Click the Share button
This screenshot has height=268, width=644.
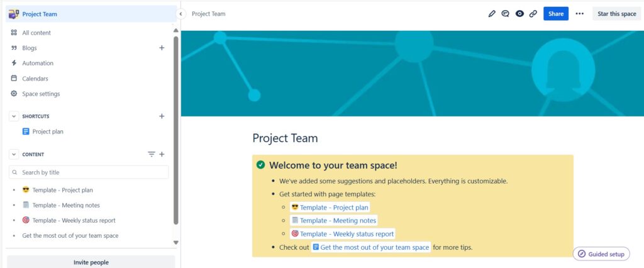(x=556, y=14)
